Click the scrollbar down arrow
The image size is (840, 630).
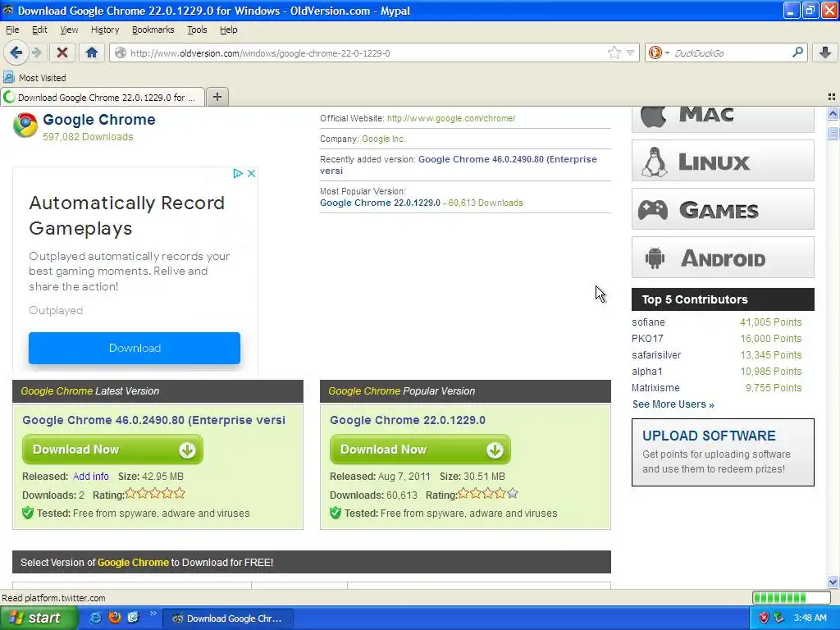point(833,582)
